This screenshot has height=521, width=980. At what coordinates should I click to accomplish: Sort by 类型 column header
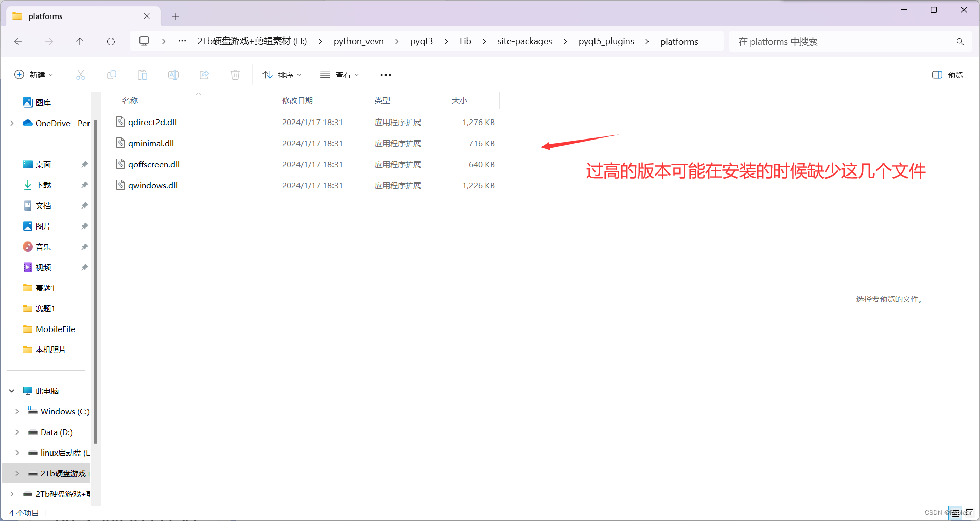382,100
